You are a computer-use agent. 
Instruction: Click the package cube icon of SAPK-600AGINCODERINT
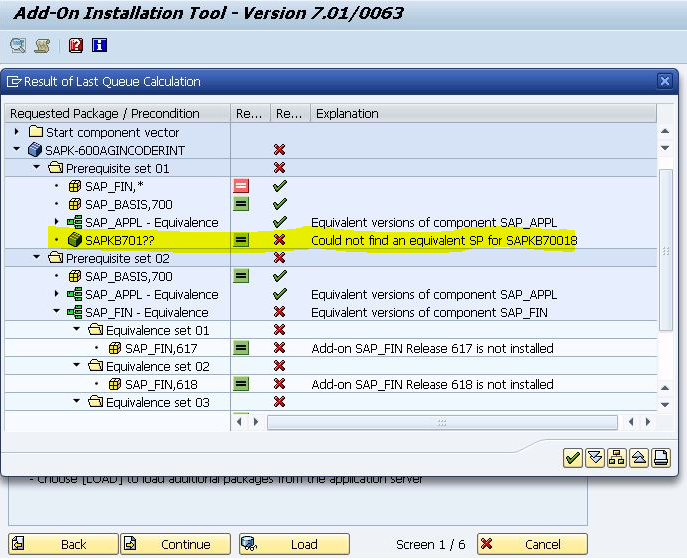tap(35, 150)
